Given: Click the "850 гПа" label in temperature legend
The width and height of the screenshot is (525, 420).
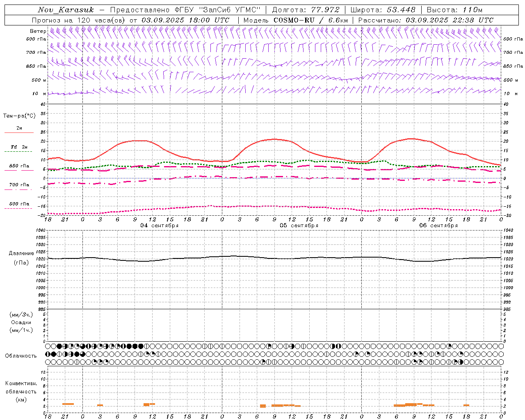Looking at the screenshot, I should click(19, 166).
